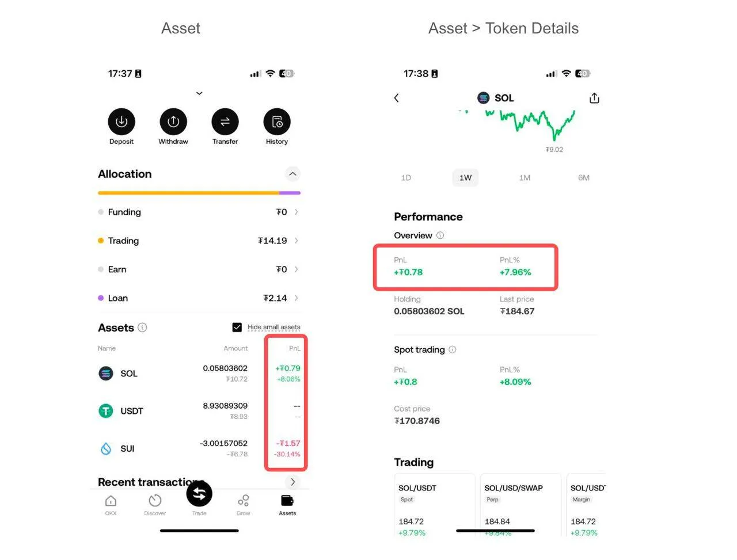The width and height of the screenshot is (737, 560).
Task: Uncheck Hide small assets checkbox
Action: pos(237,327)
